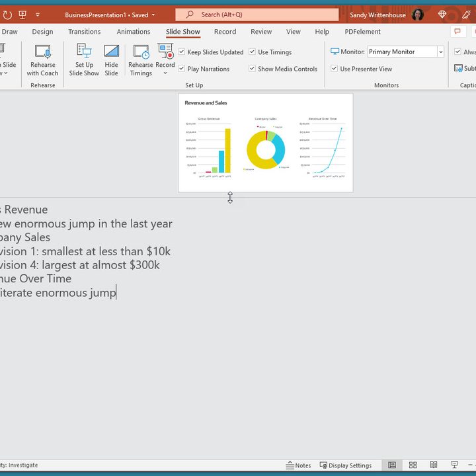Select the Revenue and Sales slide thumbnail

(x=266, y=143)
